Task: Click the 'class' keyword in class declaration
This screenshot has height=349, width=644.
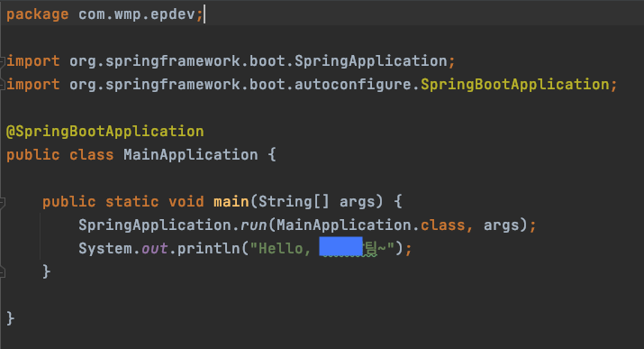Action: click(x=91, y=155)
